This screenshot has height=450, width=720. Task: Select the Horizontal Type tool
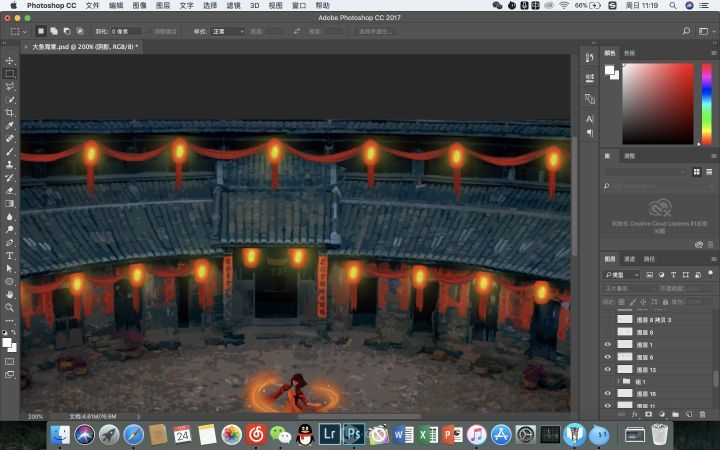10,255
